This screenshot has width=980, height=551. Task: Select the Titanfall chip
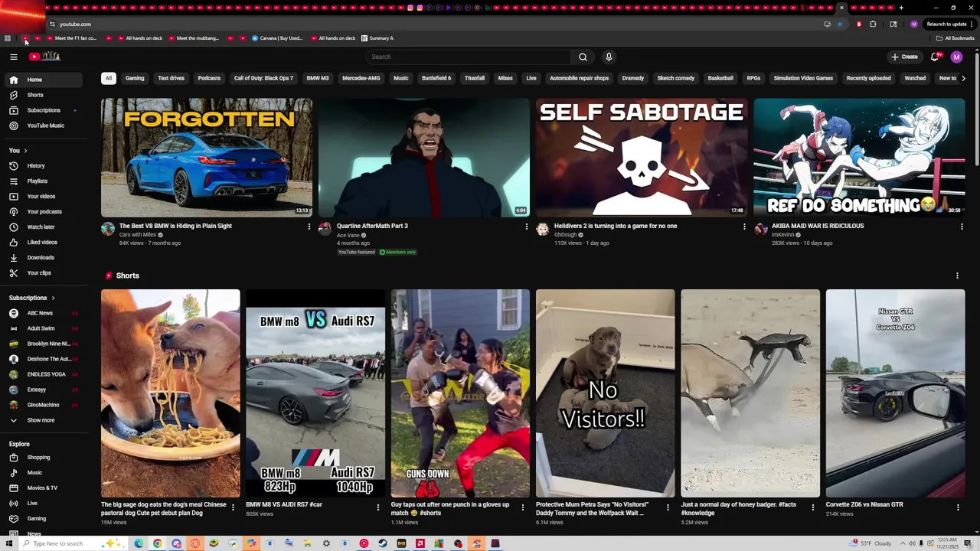[475, 78]
